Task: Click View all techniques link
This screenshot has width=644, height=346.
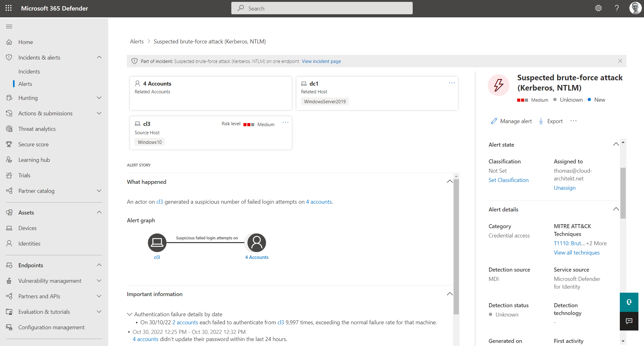Action: [x=577, y=252]
